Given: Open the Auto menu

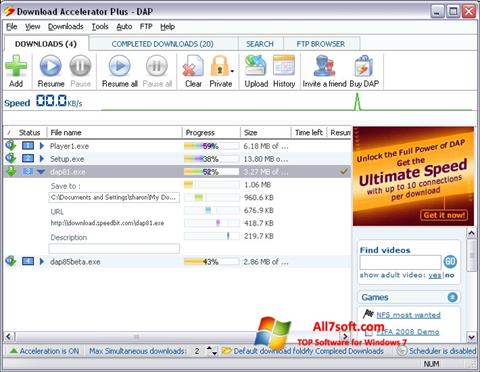Looking at the screenshot, I should 124,27.
